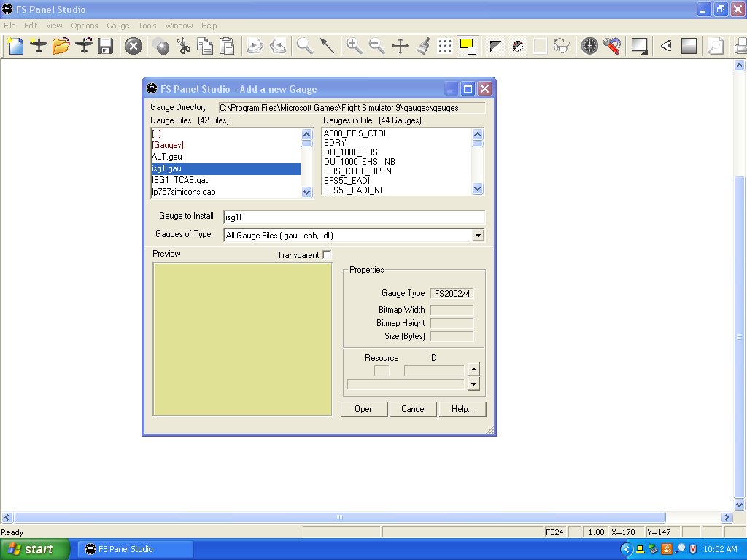Click the clipboard paste icon

tap(228, 46)
